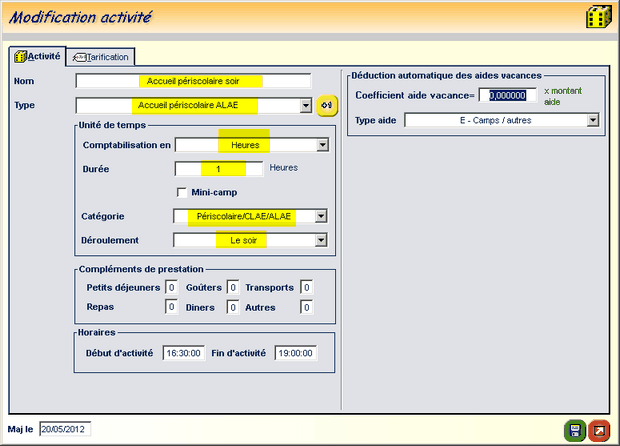This screenshot has height=446, width=620.
Task: Click the Coefficient aide vacance field
Action: click(502, 95)
